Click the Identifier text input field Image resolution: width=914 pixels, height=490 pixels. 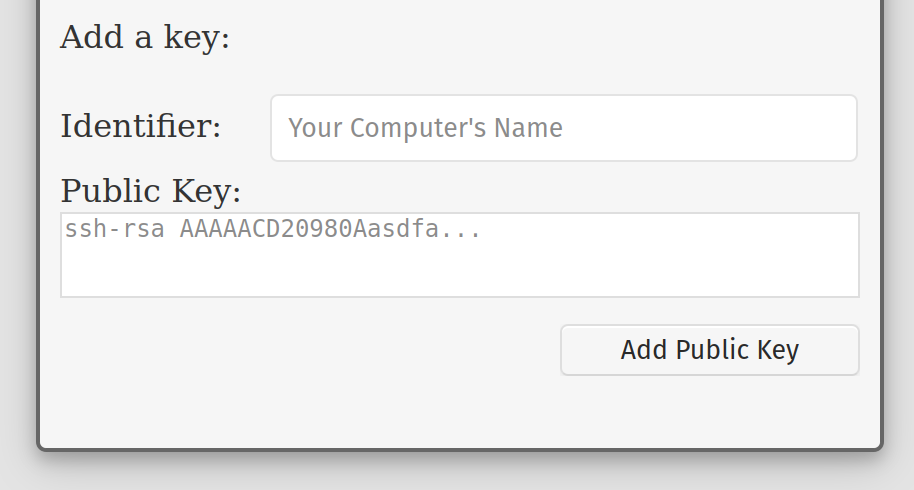coord(563,128)
